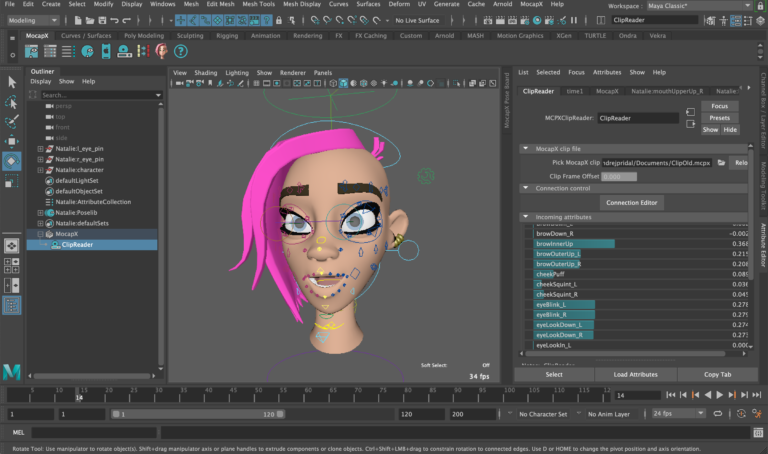Click the eyeBlink_L value bar

(564, 305)
